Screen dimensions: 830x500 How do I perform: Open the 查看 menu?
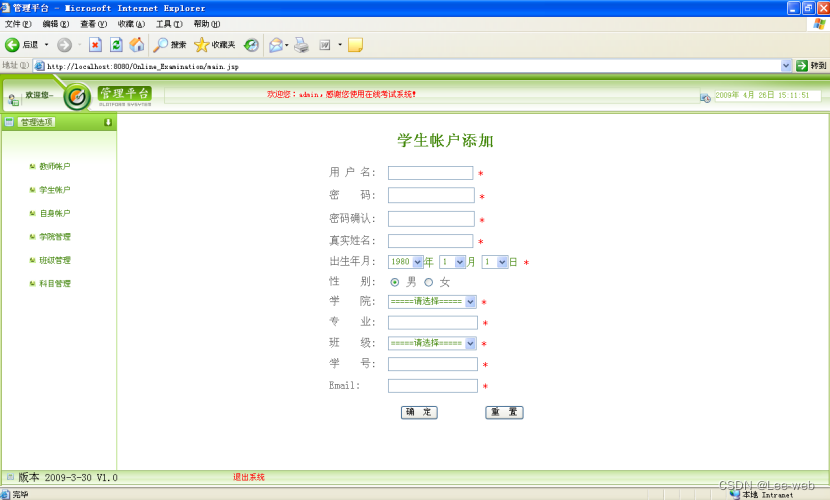point(93,24)
